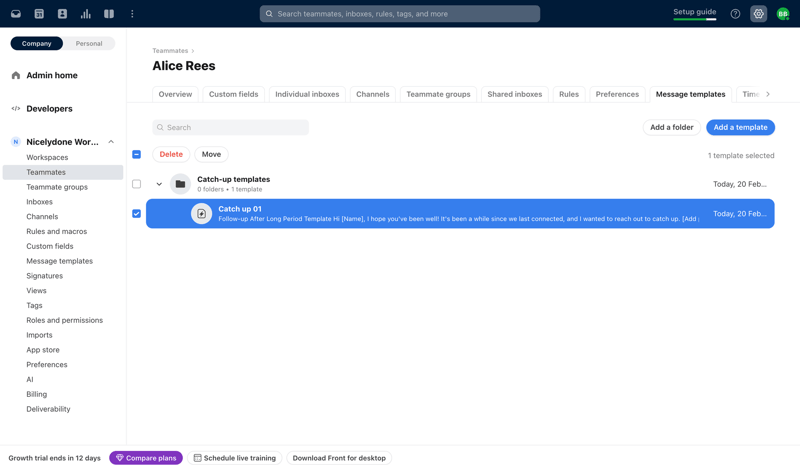
Task: Switch to the Teammate groups tab
Action: point(438,94)
